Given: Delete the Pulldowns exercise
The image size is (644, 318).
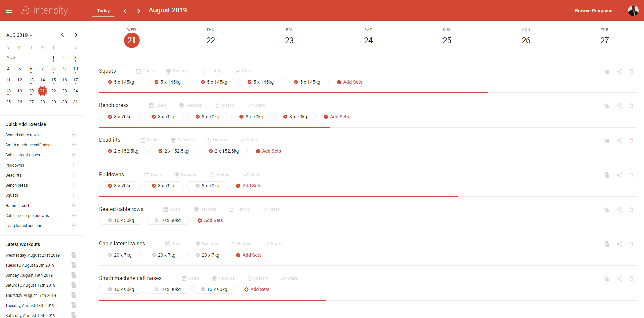Looking at the screenshot, I should 631,175.
